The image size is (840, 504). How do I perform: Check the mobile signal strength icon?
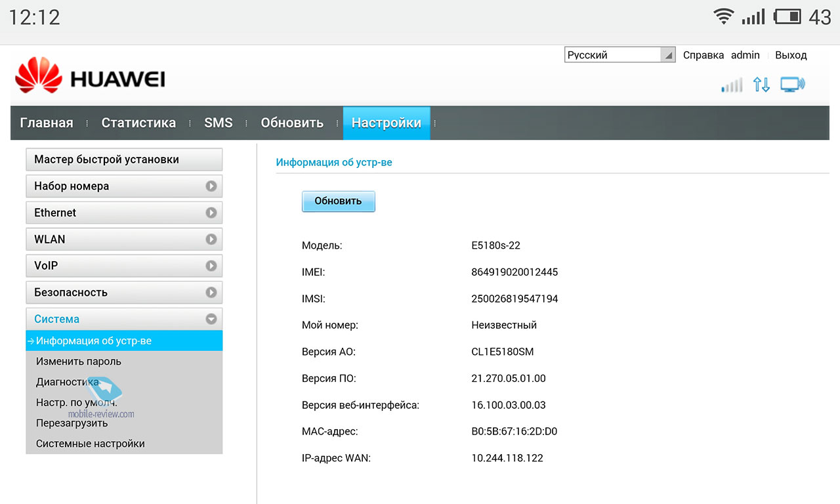[x=732, y=85]
